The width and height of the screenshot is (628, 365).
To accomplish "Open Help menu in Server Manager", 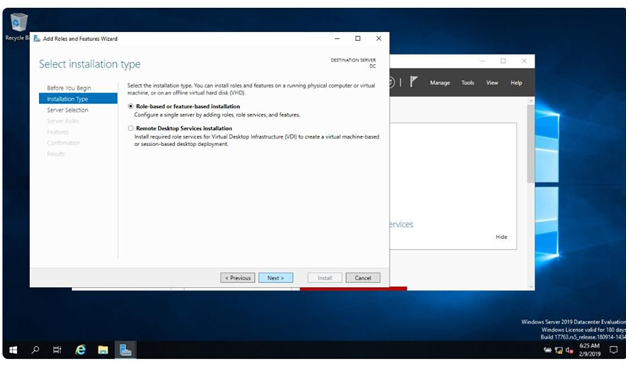I will (516, 83).
